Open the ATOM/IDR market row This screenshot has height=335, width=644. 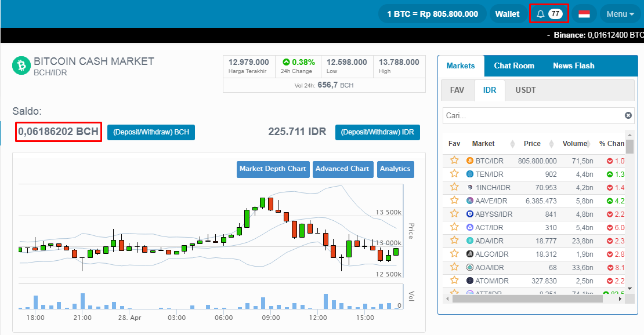tap(534, 281)
